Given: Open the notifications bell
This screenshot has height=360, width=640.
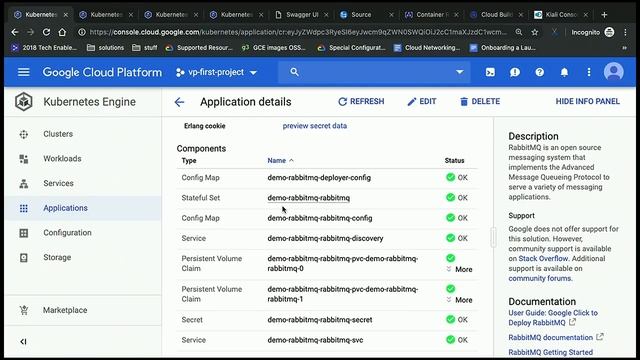Looking at the screenshot, I should pyautogui.click(x=564, y=72).
